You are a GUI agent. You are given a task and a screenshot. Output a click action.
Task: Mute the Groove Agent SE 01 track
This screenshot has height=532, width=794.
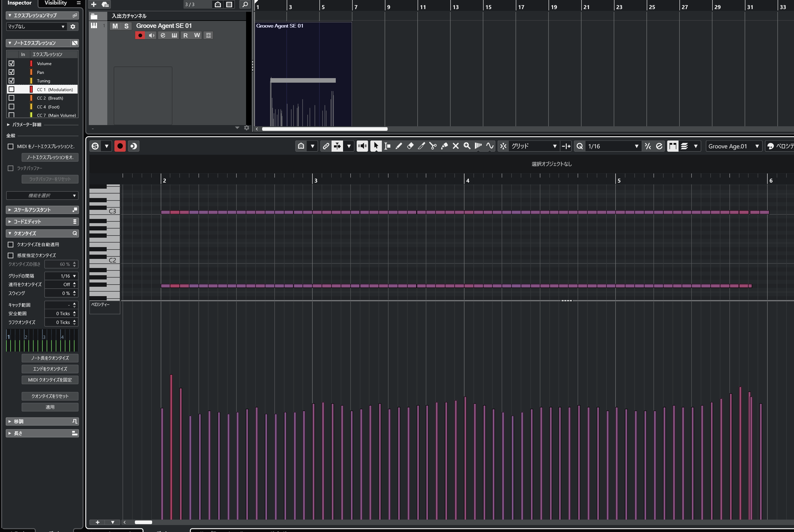(x=115, y=26)
